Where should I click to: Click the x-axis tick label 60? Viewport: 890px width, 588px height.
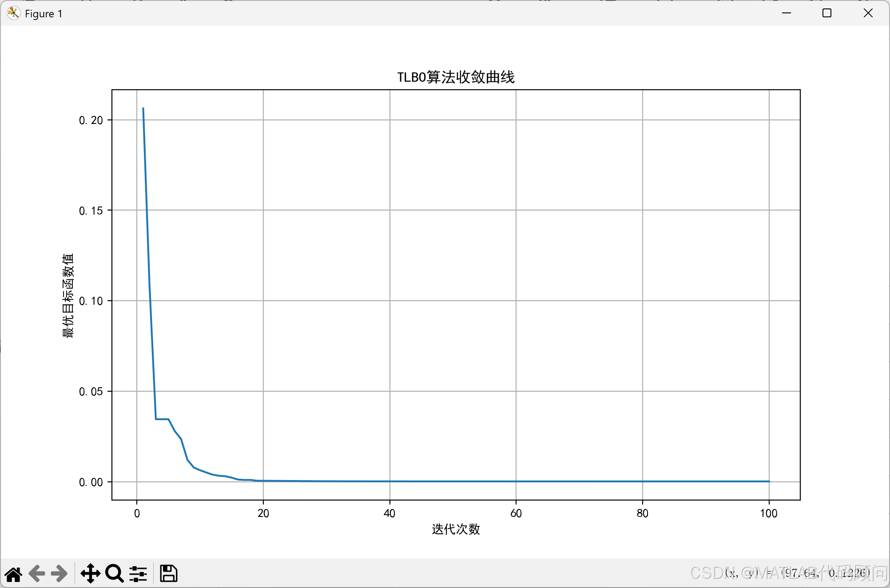[x=516, y=514]
